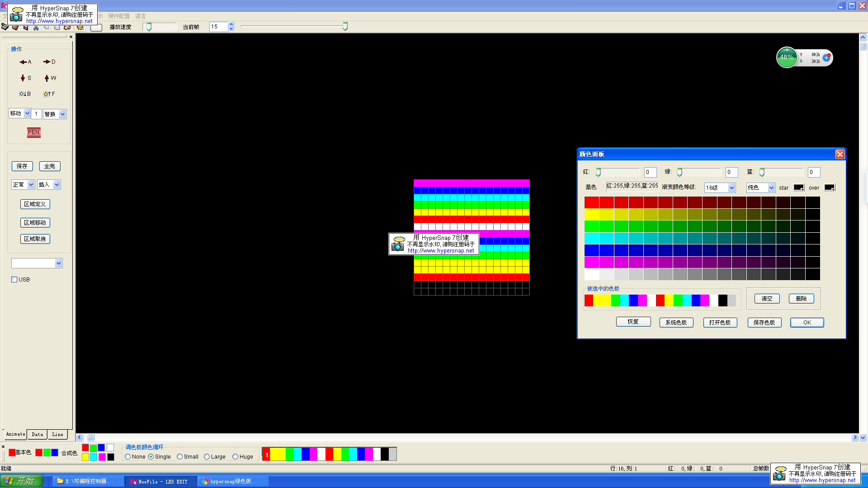Click the orange folder icon in toolbar
Screen dimensions: 868x488
tap(80, 28)
